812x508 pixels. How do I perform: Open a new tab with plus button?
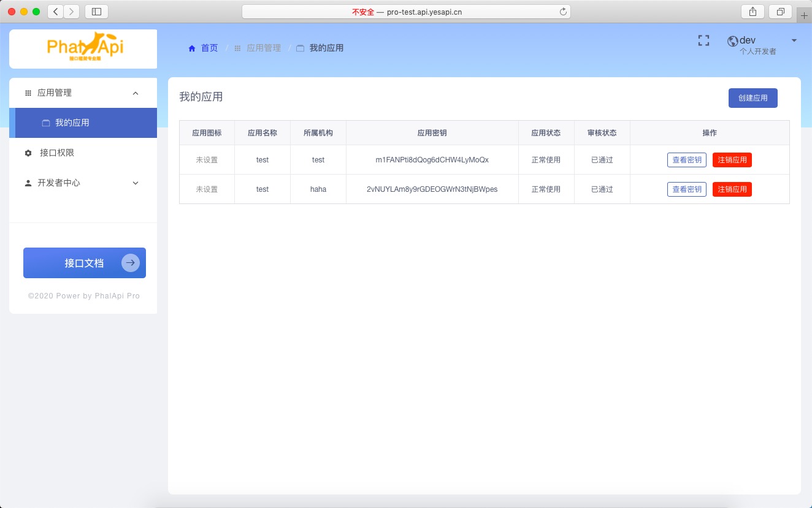click(x=804, y=15)
